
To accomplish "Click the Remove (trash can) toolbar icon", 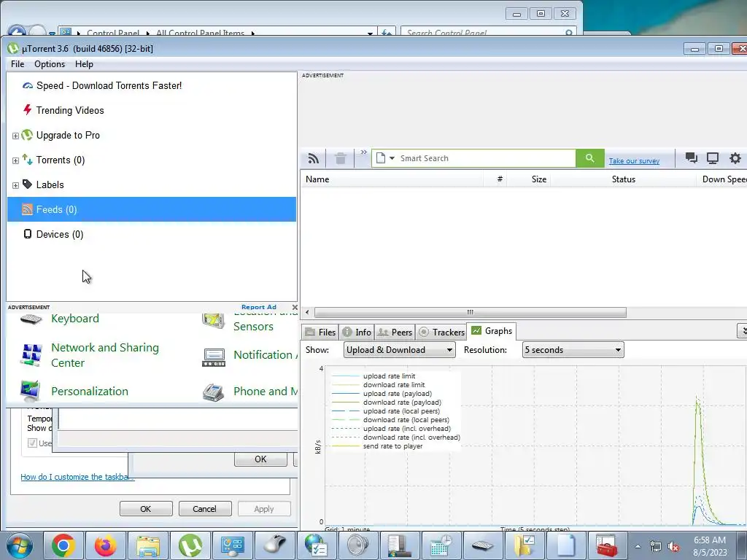I will pos(340,158).
